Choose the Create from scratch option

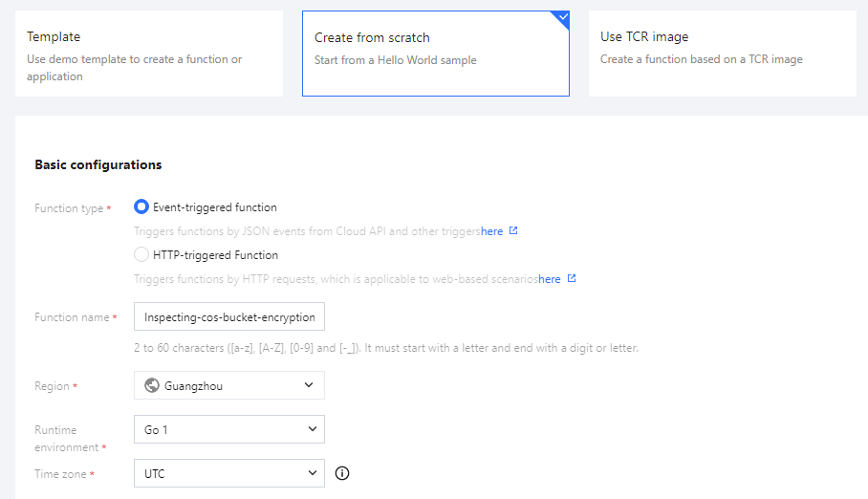click(x=435, y=54)
